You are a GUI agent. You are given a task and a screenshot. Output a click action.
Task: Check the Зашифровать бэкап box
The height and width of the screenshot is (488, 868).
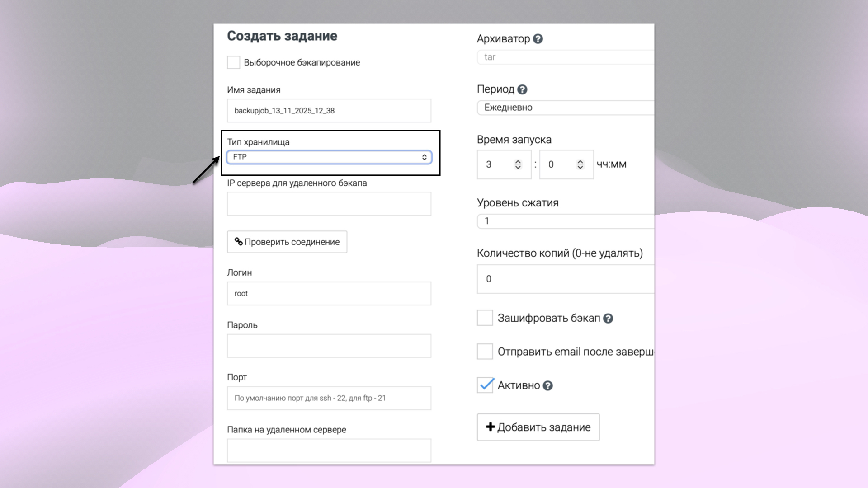tap(484, 318)
